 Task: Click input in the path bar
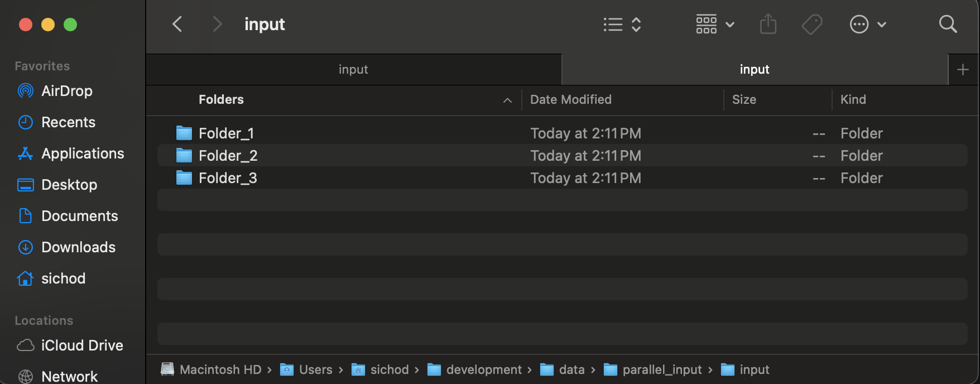[x=745, y=369]
